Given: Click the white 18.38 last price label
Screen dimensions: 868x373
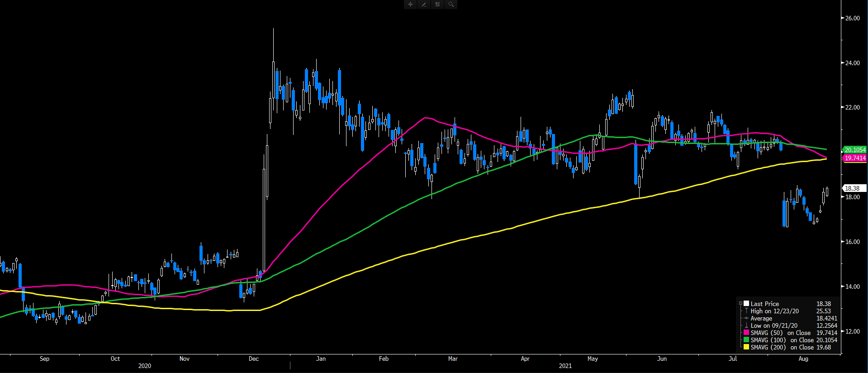Looking at the screenshot, I should point(853,188).
